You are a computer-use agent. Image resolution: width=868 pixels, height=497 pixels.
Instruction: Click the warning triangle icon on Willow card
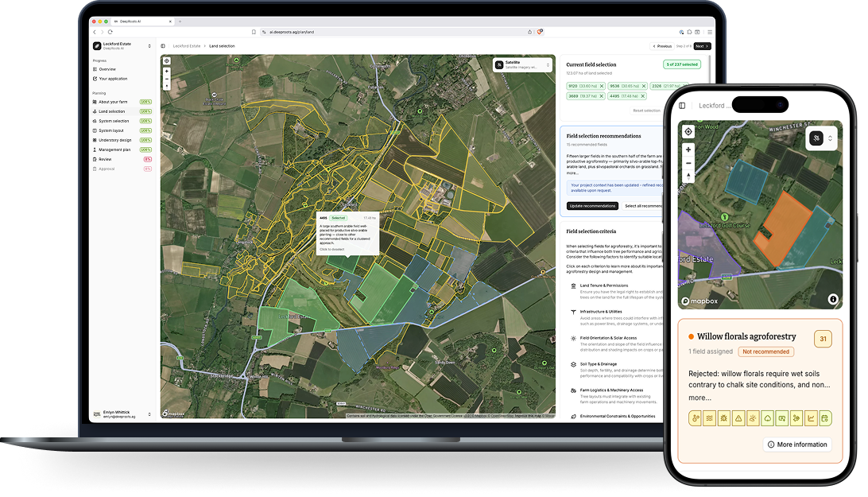(x=738, y=418)
